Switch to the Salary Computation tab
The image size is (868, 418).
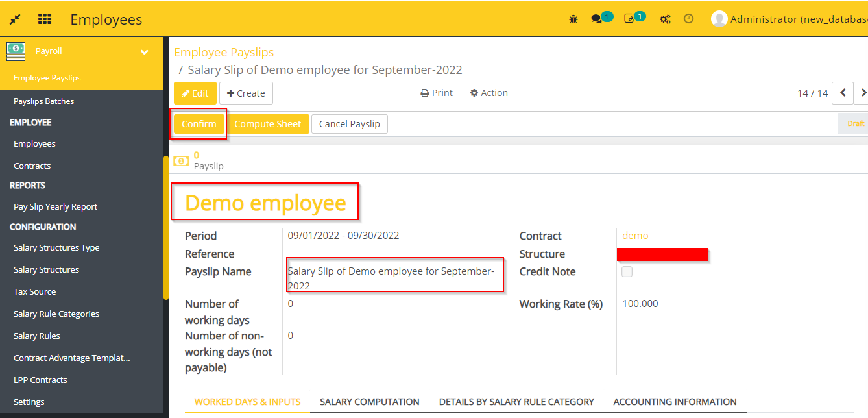click(369, 402)
